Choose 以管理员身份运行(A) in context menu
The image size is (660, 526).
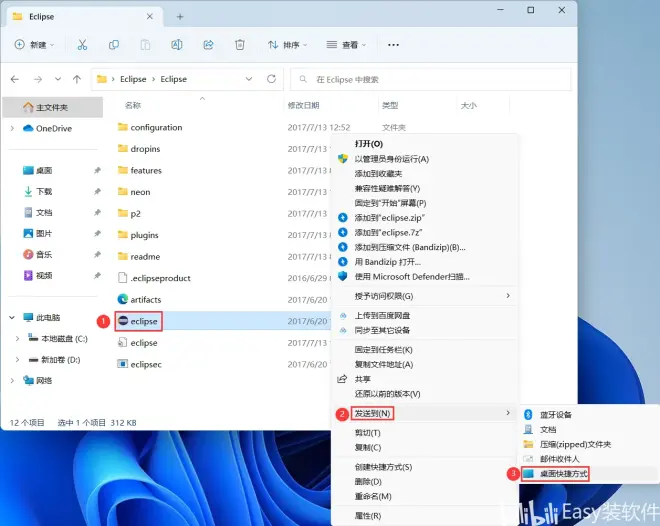coord(391,158)
